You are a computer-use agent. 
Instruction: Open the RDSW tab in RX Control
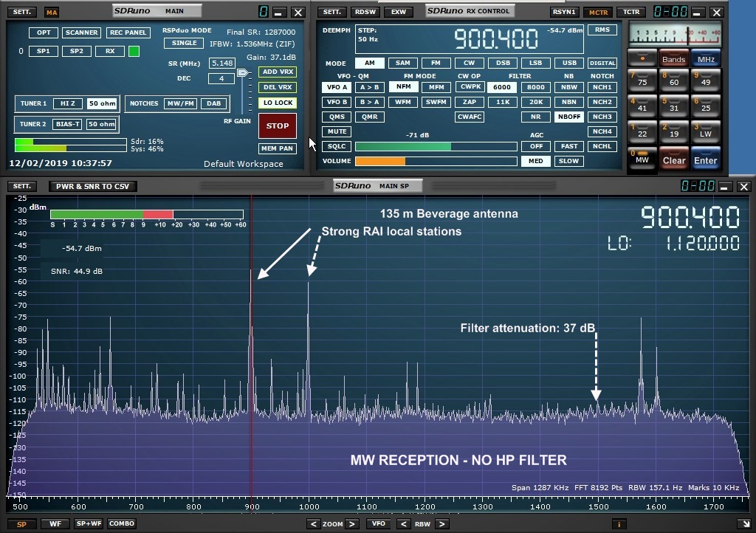365,12
